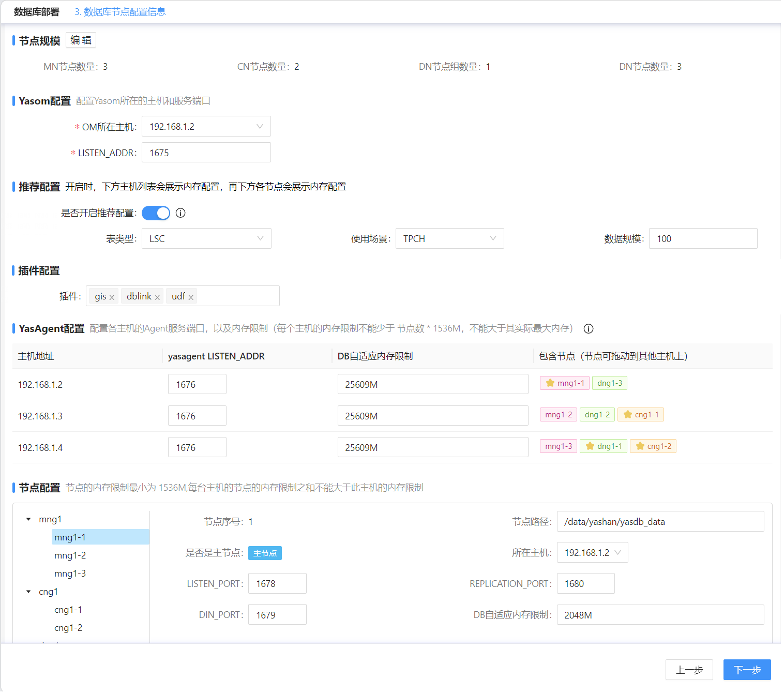Remove the udf plugin tag
This screenshot has width=784, height=694.
coord(191,297)
